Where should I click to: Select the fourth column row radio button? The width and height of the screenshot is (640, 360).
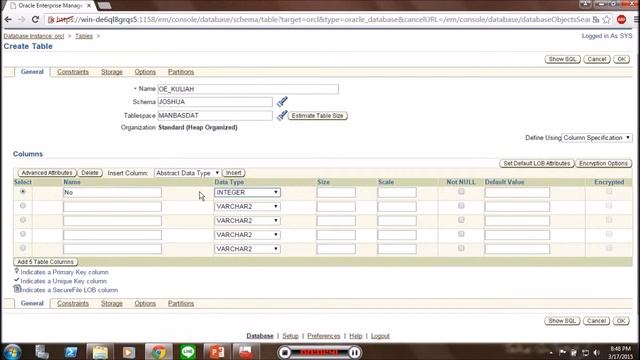(x=23, y=234)
